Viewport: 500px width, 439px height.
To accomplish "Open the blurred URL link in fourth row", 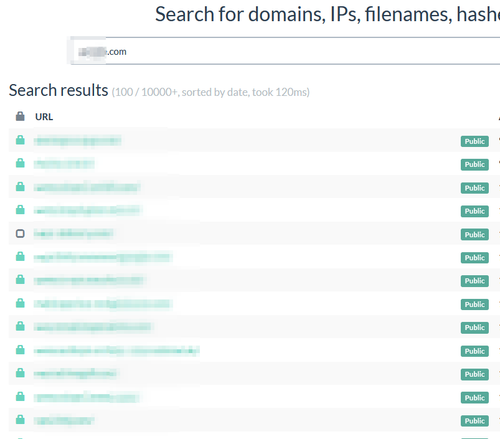I will coord(88,210).
